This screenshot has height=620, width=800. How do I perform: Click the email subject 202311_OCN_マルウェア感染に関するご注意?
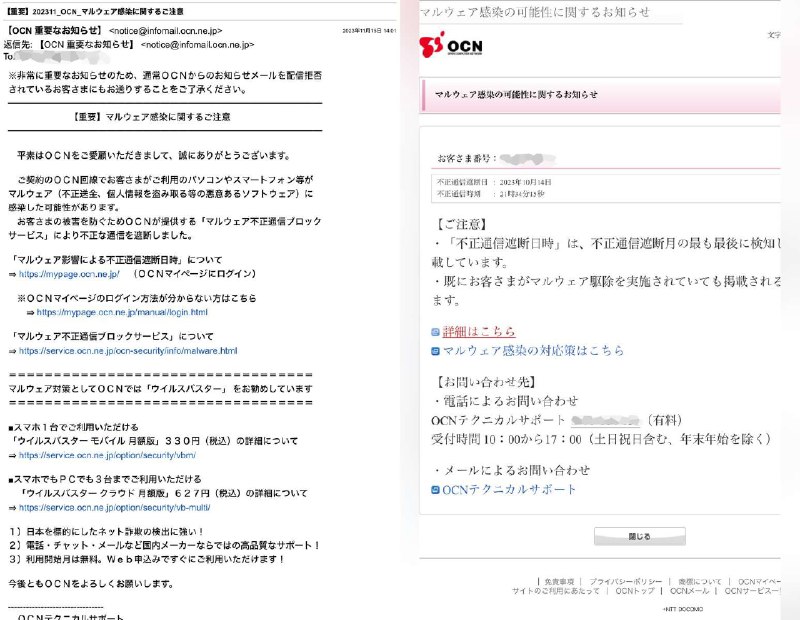[x=94, y=11]
